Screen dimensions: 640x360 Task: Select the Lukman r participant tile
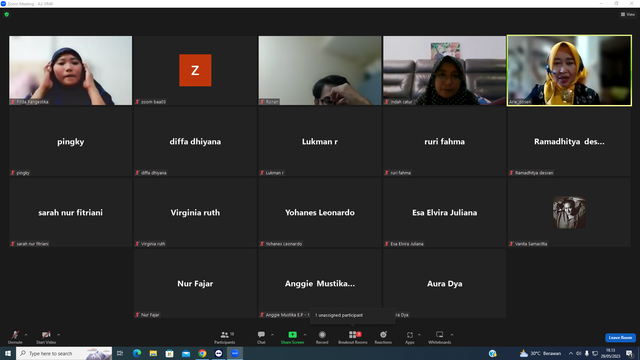click(320, 141)
